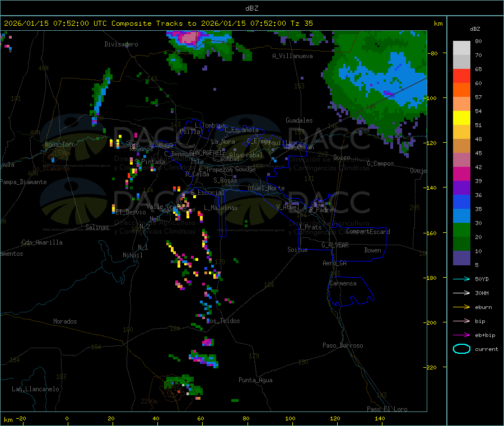Click the Cda_Amarilla place label

pos(42,242)
